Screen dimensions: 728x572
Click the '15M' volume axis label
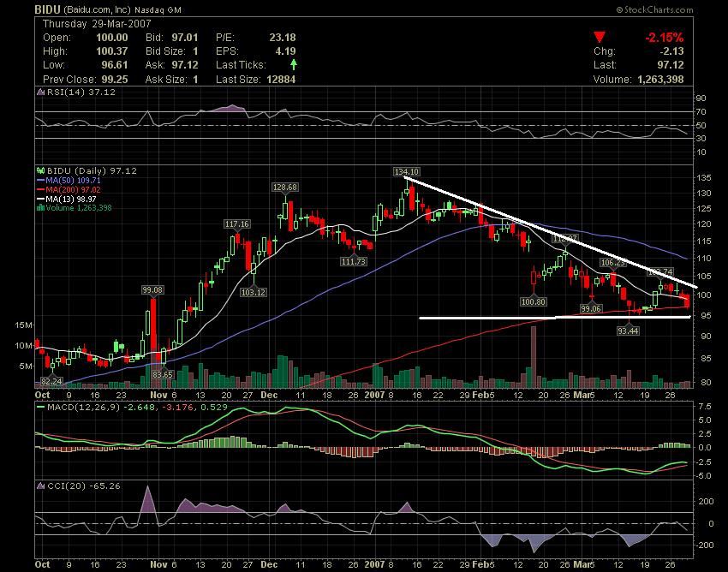pyautogui.click(x=23, y=325)
